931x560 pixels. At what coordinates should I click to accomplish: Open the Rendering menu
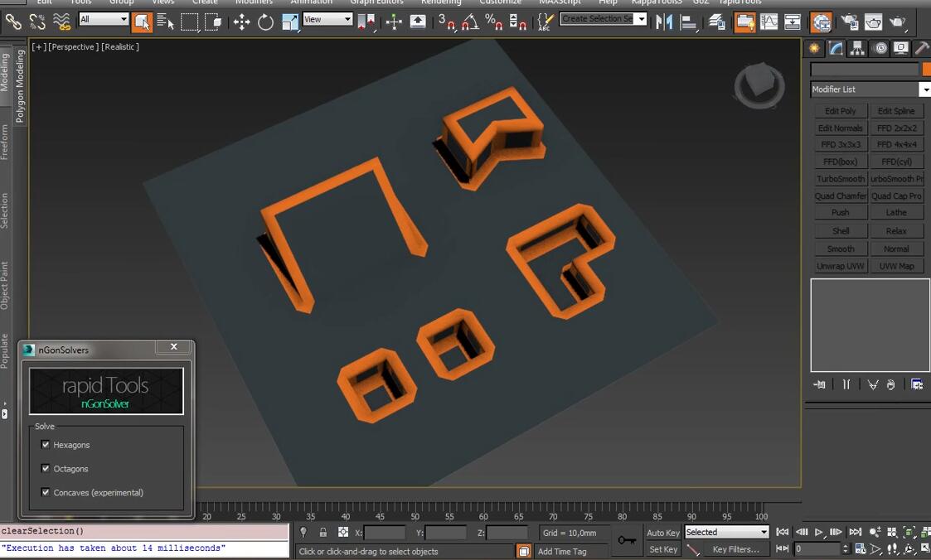coord(441,2)
